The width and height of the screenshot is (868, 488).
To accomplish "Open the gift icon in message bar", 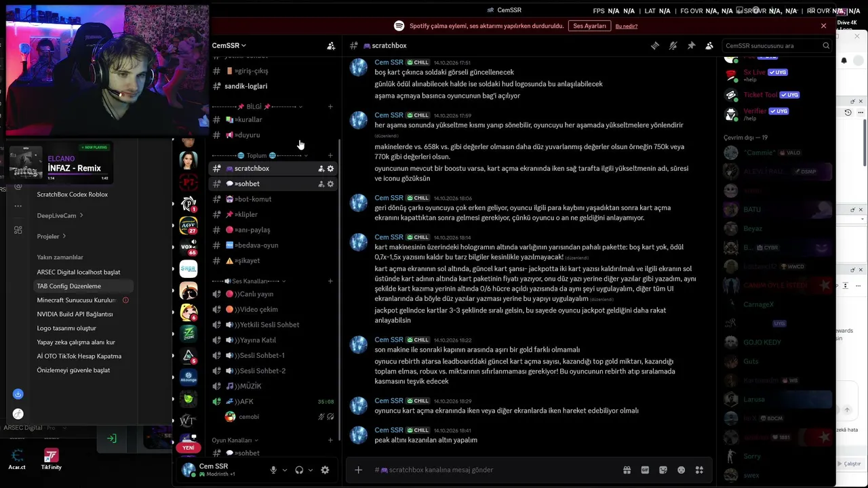I will click(627, 470).
